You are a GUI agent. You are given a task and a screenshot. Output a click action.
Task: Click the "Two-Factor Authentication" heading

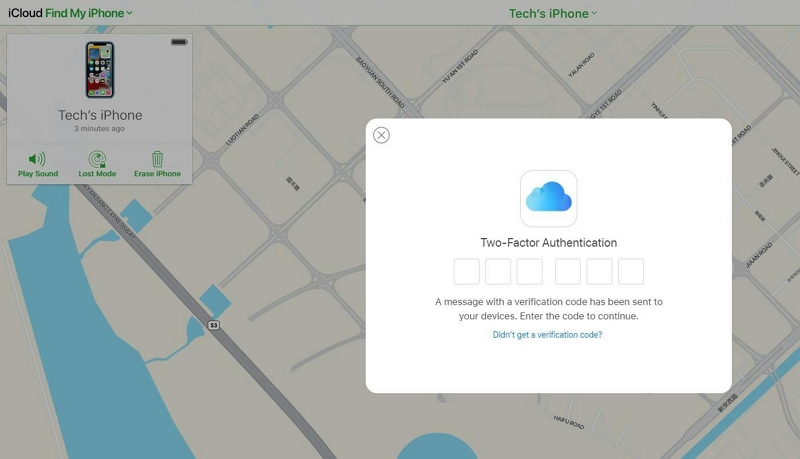548,243
